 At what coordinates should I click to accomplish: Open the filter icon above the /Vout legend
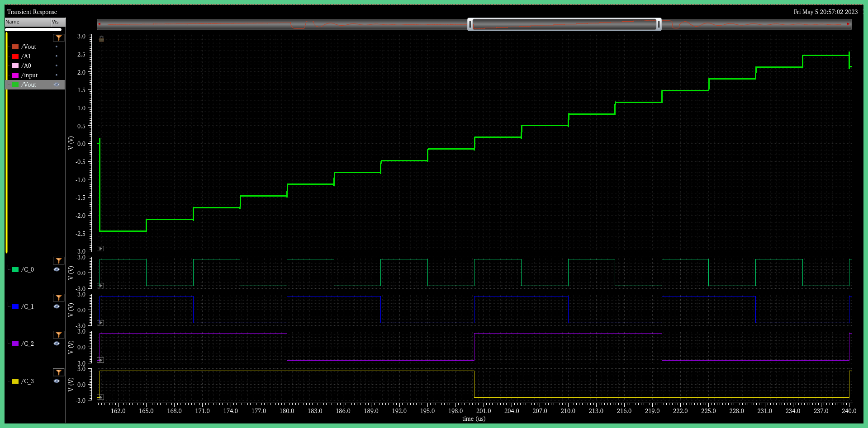click(59, 38)
